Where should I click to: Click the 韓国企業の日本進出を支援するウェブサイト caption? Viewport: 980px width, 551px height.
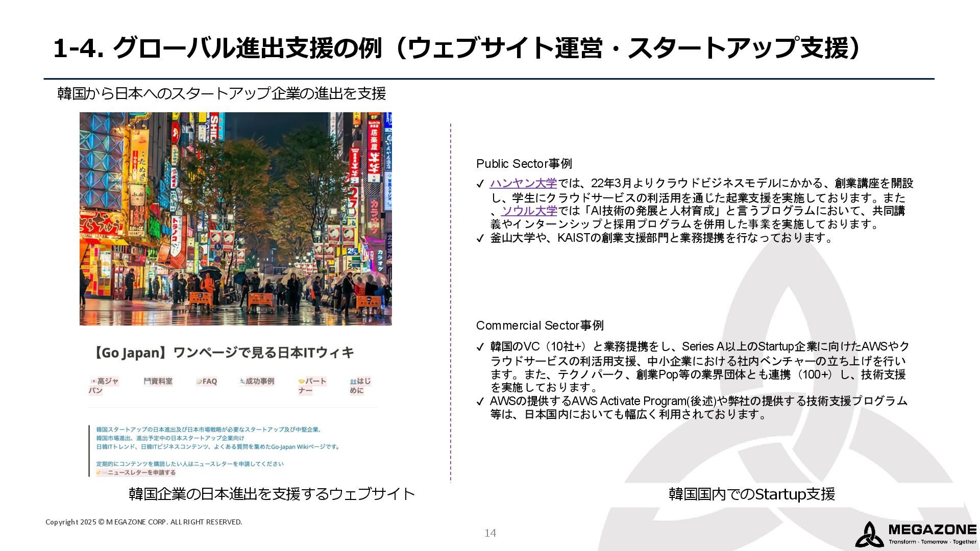[x=272, y=494]
